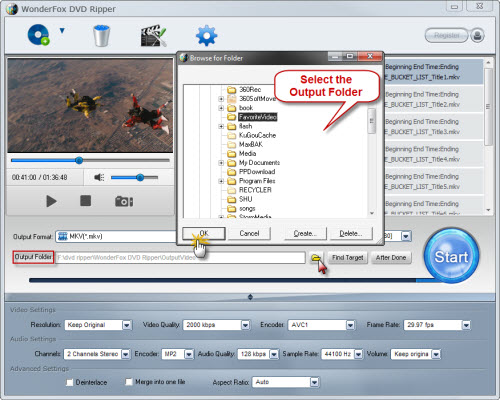Click the browse output folder icon

(x=316, y=258)
